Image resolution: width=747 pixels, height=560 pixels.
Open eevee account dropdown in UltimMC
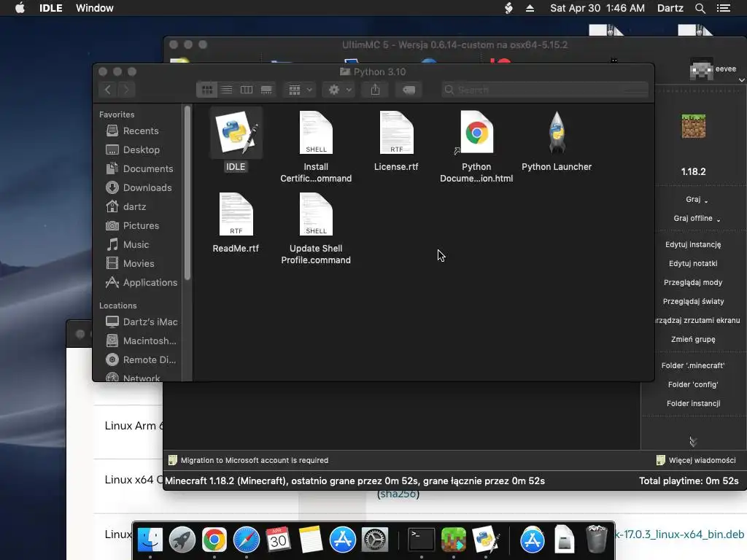point(716,69)
